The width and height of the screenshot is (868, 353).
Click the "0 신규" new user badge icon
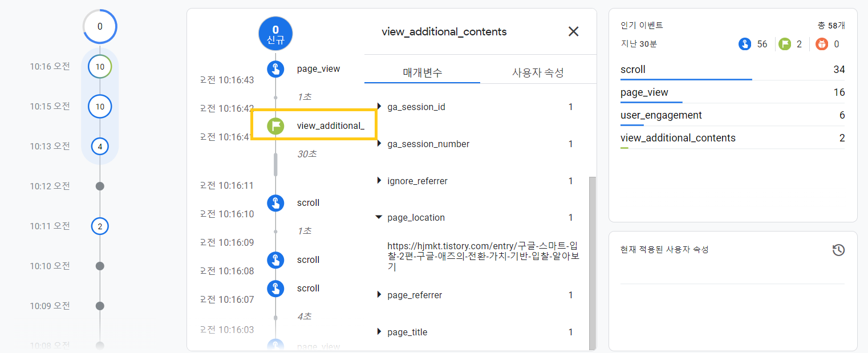(x=275, y=34)
